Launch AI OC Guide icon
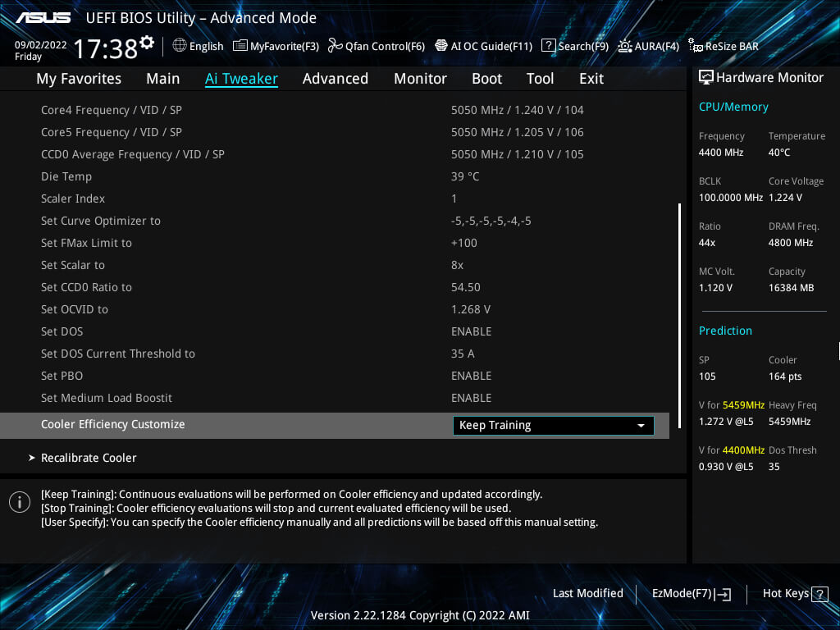Image resolution: width=840 pixels, height=630 pixels. tap(441, 46)
